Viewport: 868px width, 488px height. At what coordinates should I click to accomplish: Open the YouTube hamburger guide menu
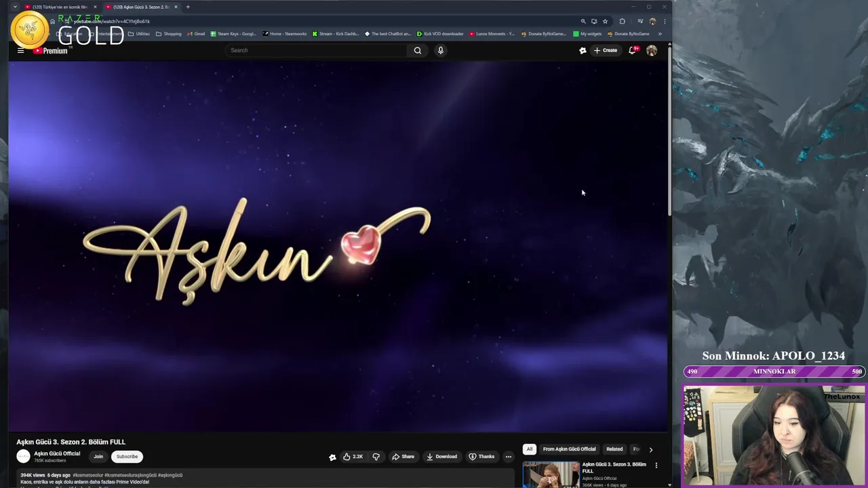pyautogui.click(x=20, y=50)
